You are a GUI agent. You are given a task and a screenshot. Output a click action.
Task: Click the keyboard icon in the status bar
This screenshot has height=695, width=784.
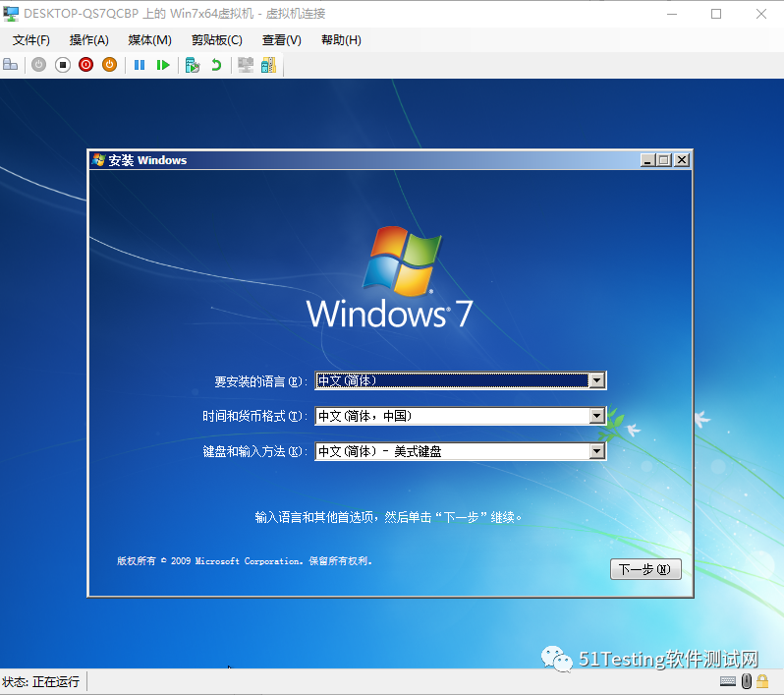727,681
